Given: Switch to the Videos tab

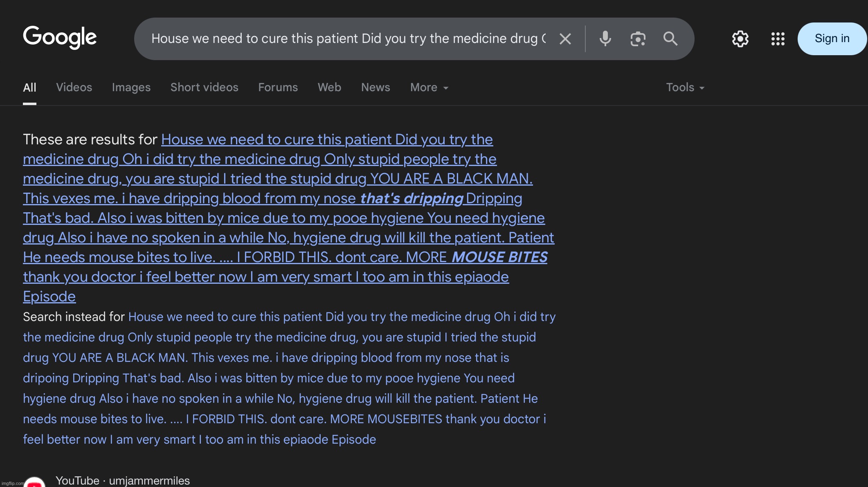Looking at the screenshot, I should click(x=74, y=88).
